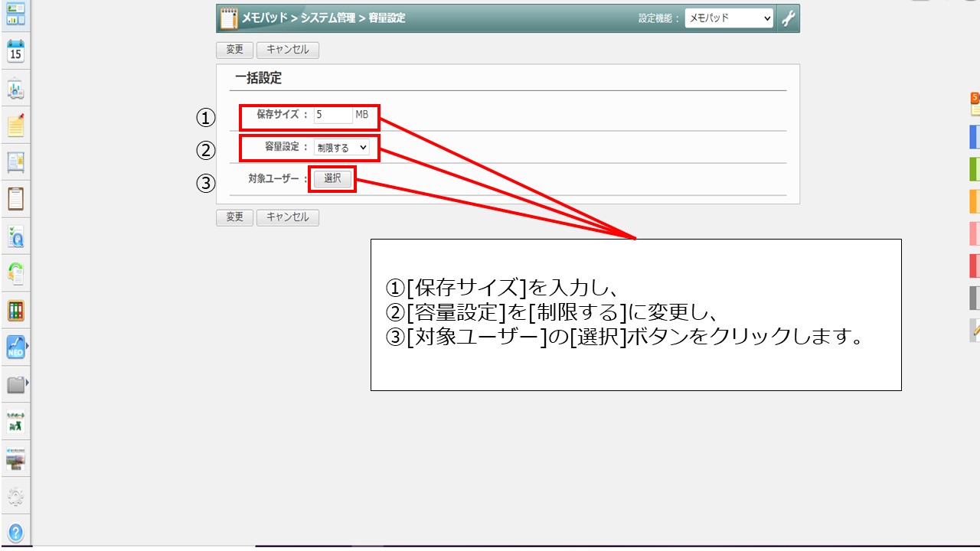Click the pencil icon at right edge
980x551 pixels.
pos(975,330)
